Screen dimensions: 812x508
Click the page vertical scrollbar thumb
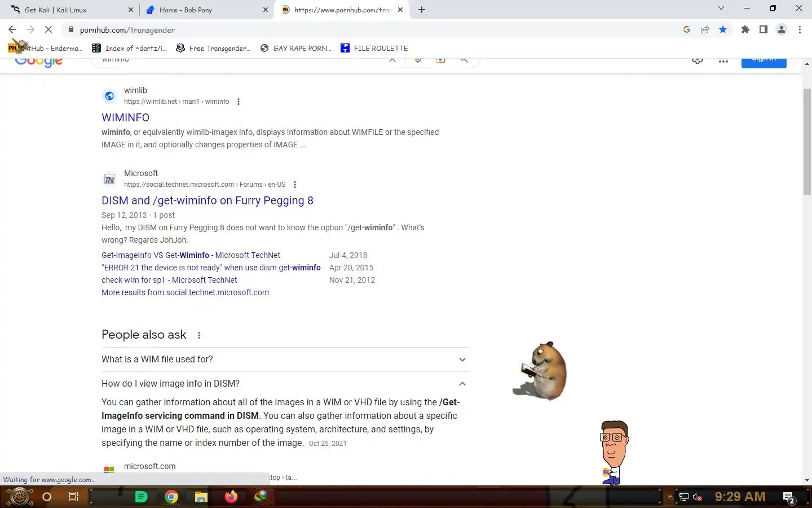coord(807,141)
